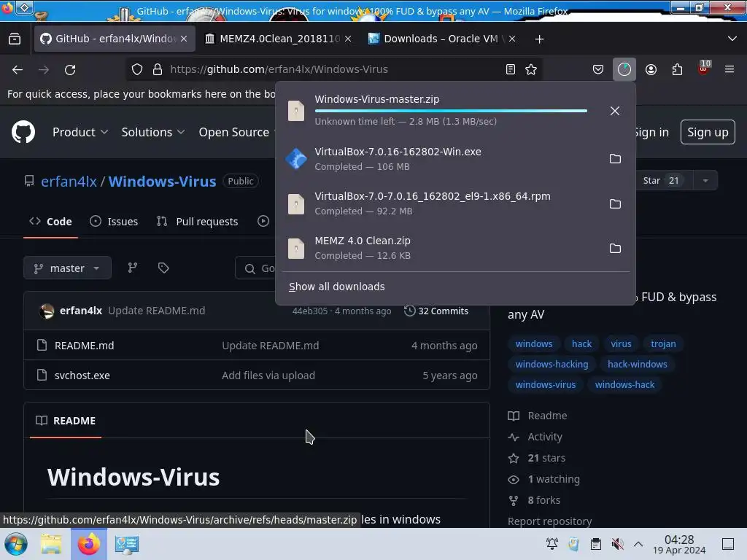Show MEMZ 4.0 Clean.zip in folder

coord(615,248)
